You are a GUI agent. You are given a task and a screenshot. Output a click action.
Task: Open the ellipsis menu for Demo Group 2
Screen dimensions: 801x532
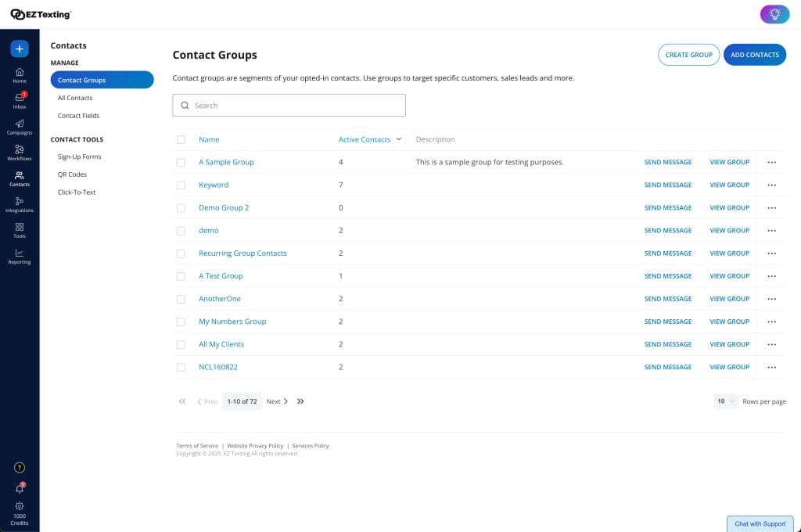point(772,207)
